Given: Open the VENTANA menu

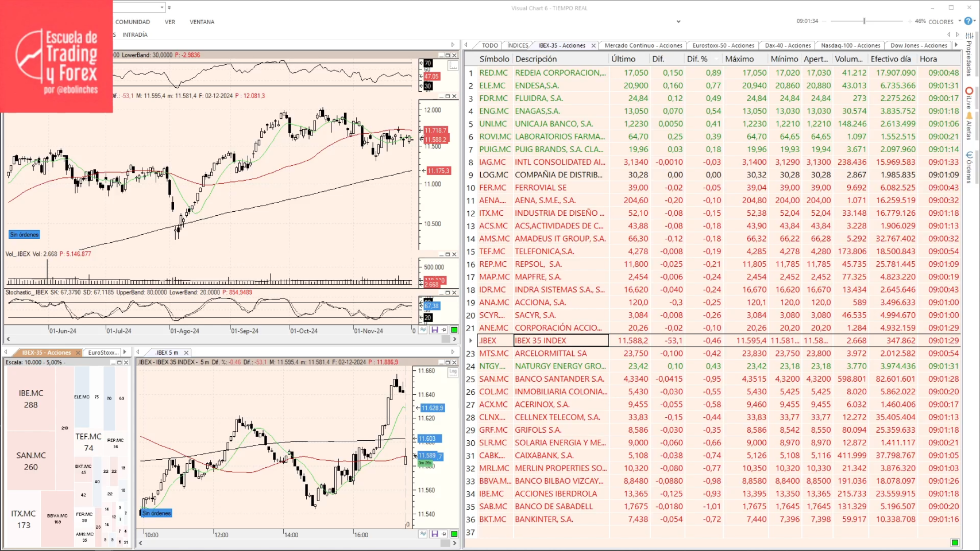Looking at the screenshot, I should (202, 21).
